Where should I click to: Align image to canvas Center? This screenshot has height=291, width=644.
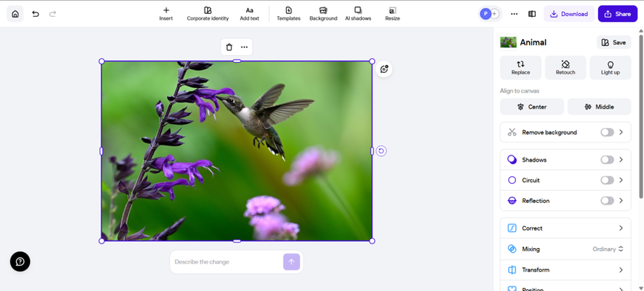[x=532, y=106]
